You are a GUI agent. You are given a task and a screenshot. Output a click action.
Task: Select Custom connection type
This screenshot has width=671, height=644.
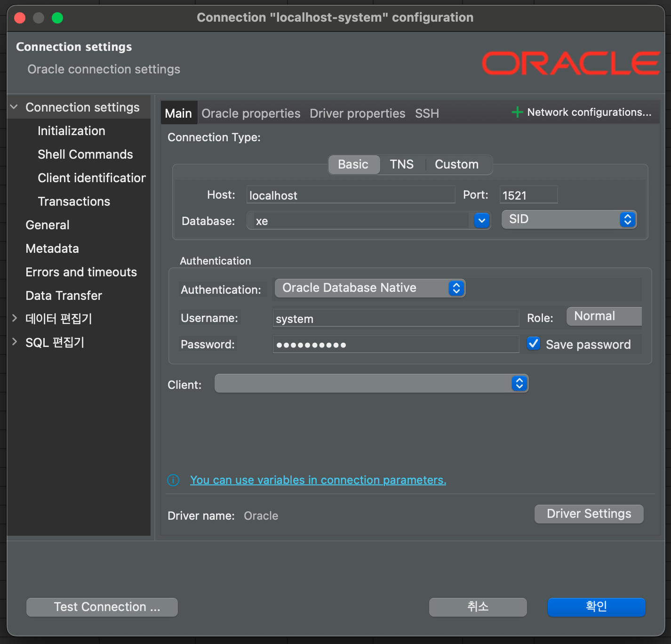click(x=456, y=164)
